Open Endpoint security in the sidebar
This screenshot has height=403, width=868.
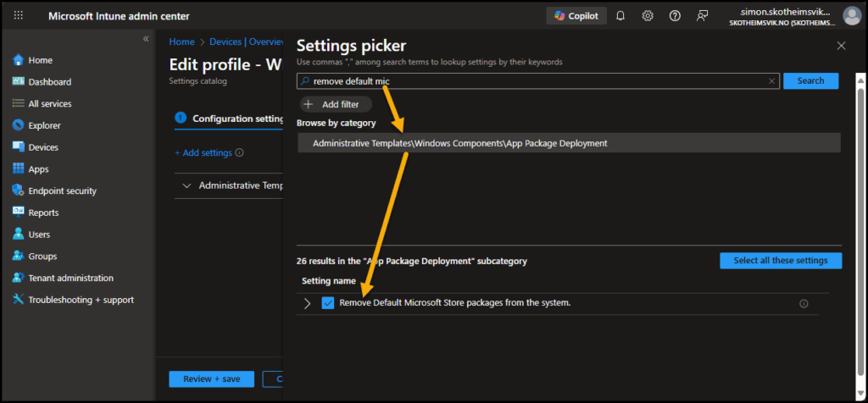click(62, 190)
